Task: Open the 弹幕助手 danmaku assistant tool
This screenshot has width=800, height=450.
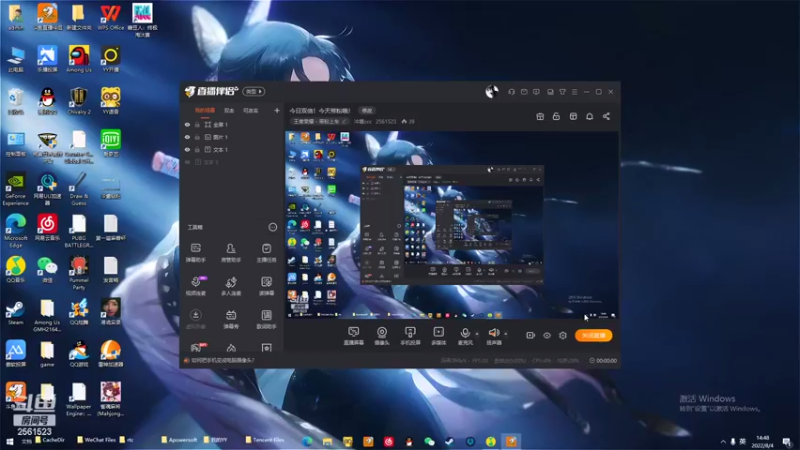Action: coord(195,253)
